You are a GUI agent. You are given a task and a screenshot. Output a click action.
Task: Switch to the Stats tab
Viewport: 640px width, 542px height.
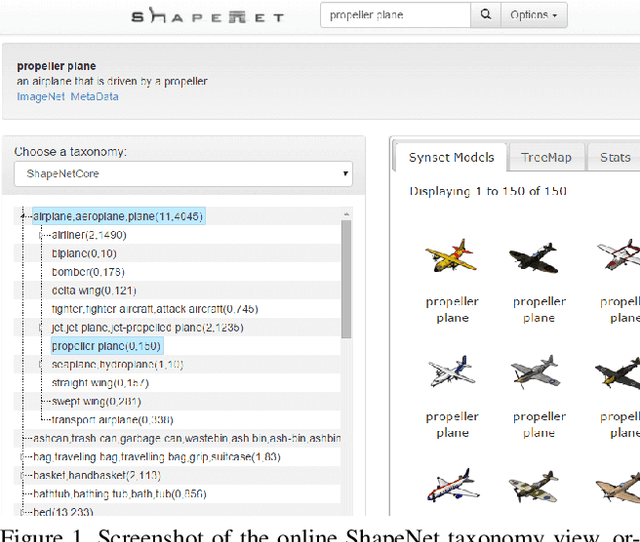click(615, 157)
